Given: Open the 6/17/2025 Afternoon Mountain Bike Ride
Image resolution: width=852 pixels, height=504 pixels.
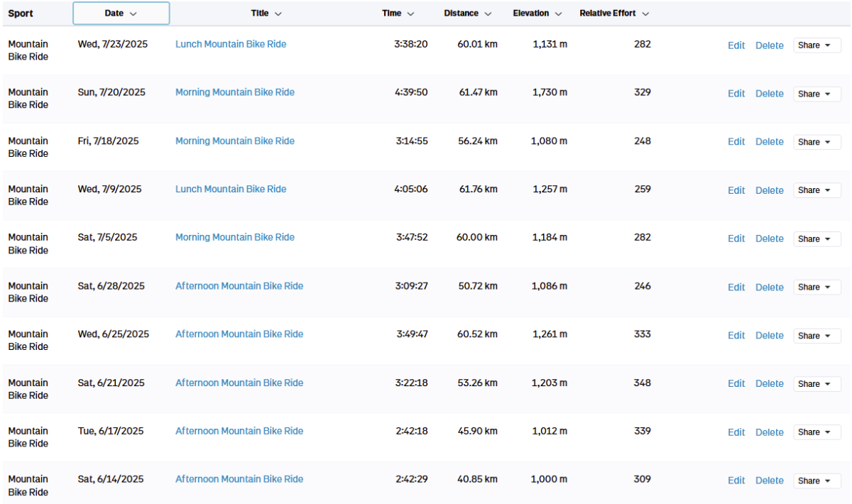Looking at the screenshot, I should tap(239, 431).
